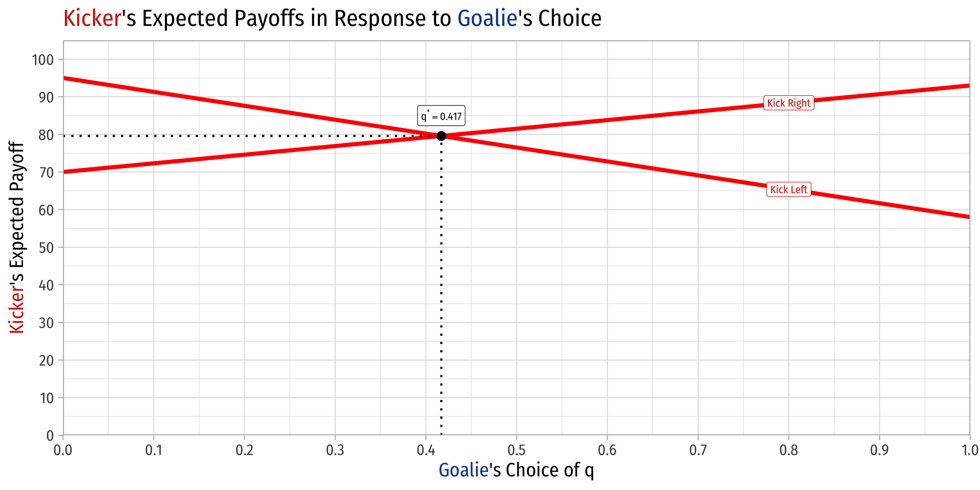Image resolution: width=980 pixels, height=490 pixels.
Task: Click the 0.5 tick label on x-axis
Action: pyautogui.click(x=516, y=450)
